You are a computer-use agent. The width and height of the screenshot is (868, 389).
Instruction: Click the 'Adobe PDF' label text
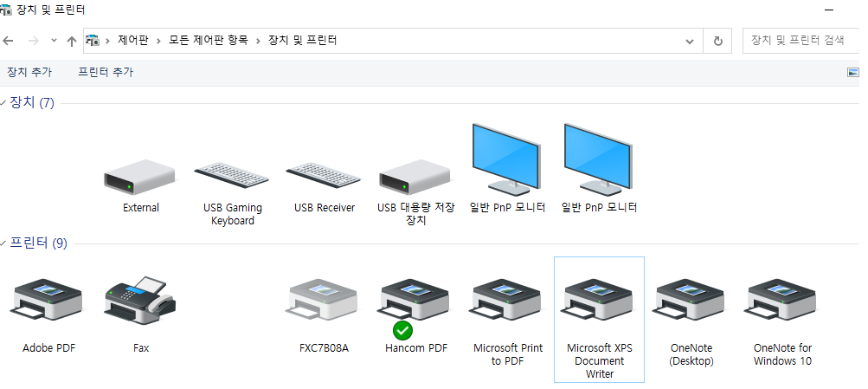(48, 348)
